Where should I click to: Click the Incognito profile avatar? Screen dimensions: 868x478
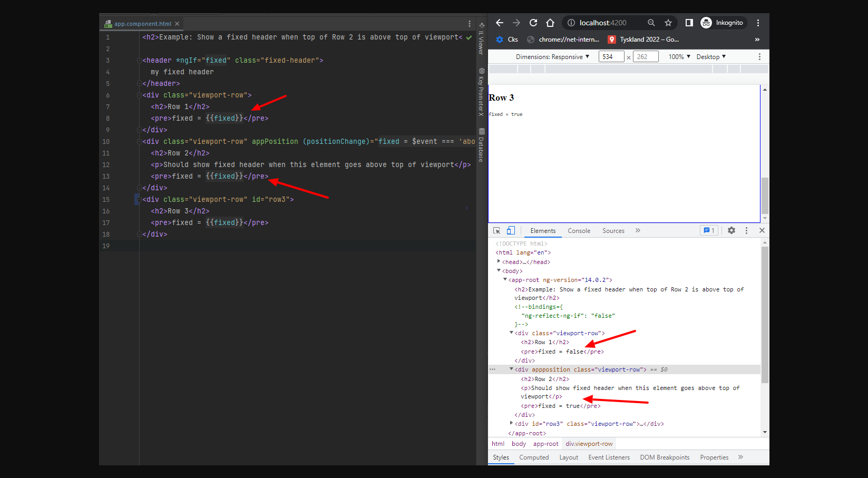(706, 23)
